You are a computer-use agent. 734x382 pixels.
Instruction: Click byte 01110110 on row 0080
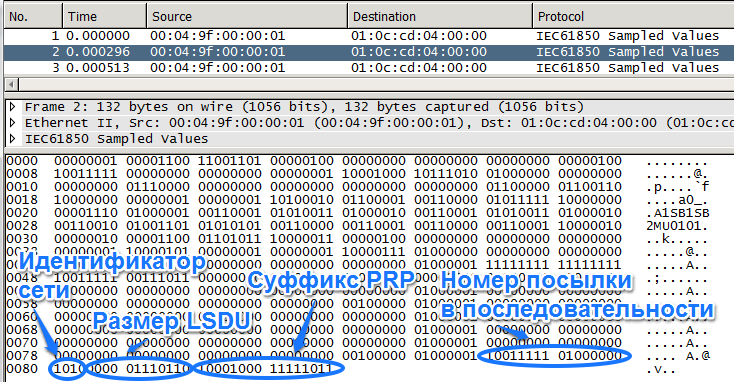click(158, 369)
